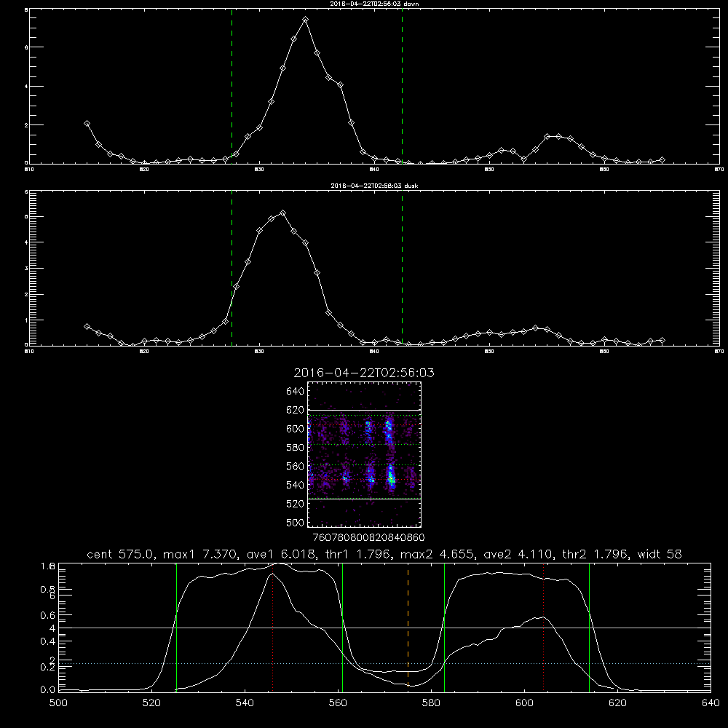Click the highest peak marker in dusk plot
The height and width of the screenshot is (728, 728).
tap(282, 213)
